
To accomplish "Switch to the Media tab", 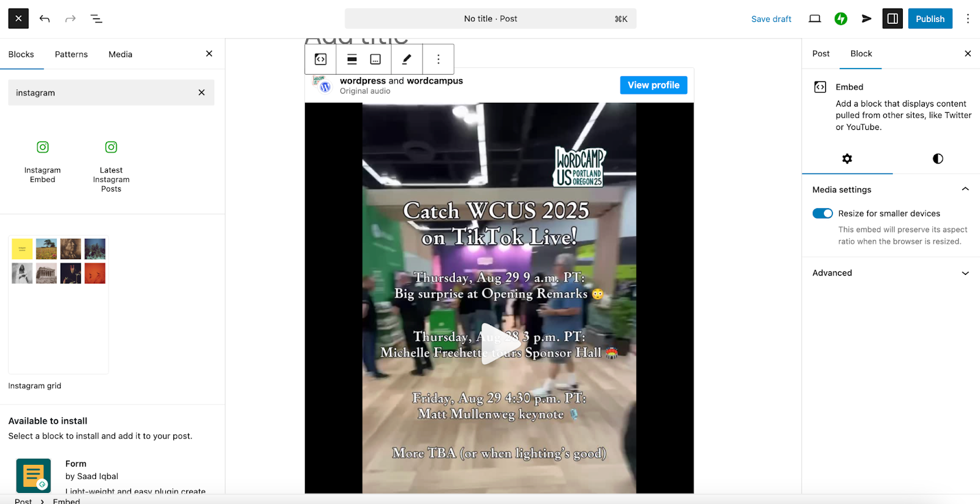I will [121, 55].
